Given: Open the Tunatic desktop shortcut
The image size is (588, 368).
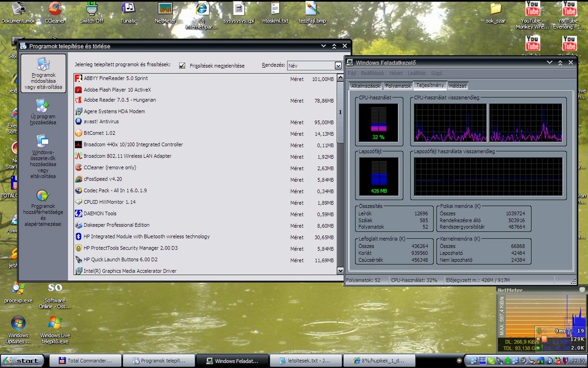Looking at the screenshot, I should [129, 9].
